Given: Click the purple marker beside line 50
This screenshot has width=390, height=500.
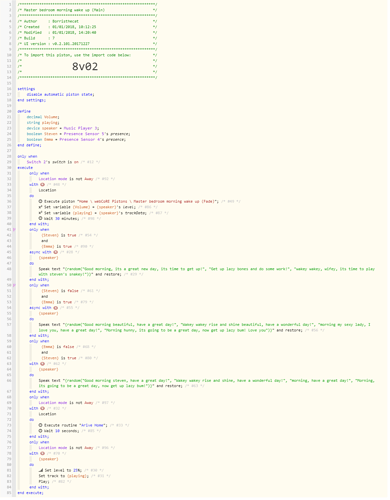Looking at the screenshot, I should pyautogui.click(x=14, y=286).
